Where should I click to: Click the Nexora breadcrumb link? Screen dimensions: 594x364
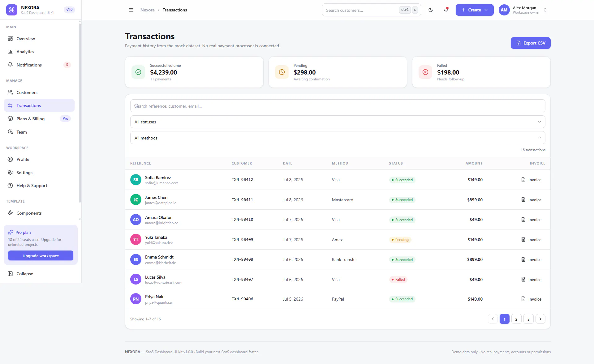[x=147, y=10]
